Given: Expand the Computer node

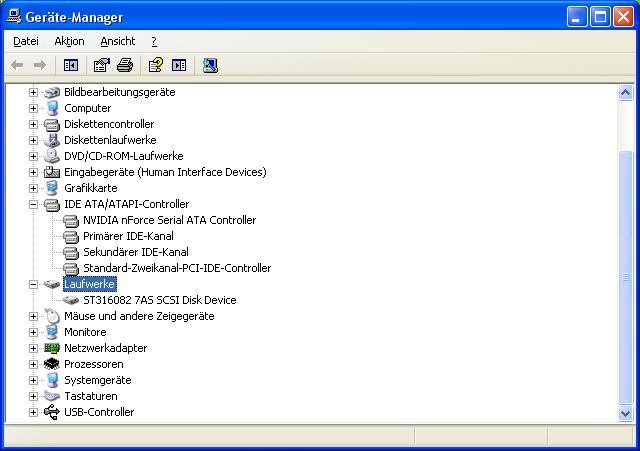Looking at the screenshot, I should point(33,109).
